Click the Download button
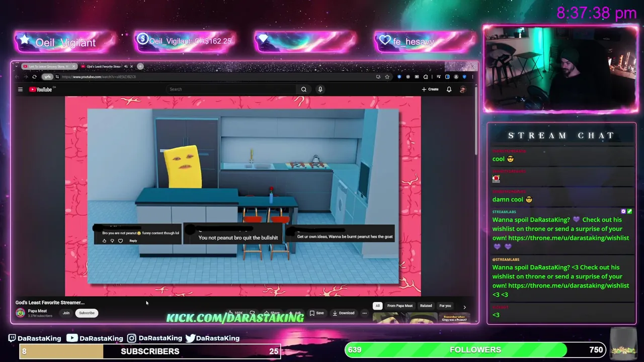Screen dimensions: 644x362 tap(344, 313)
